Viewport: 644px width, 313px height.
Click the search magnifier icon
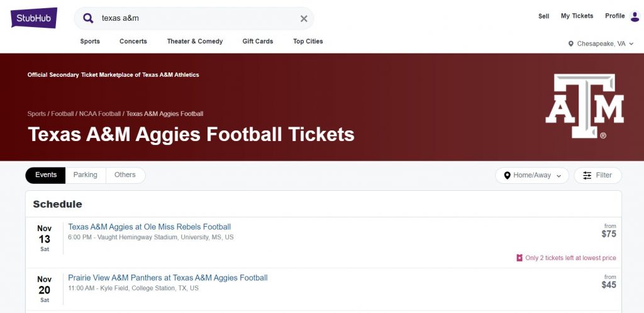pos(88,18)
